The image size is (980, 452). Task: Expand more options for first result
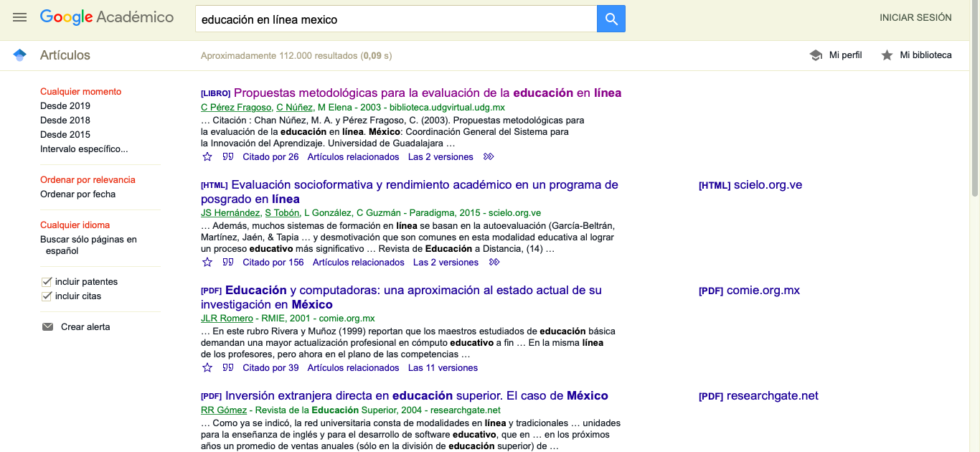point(489,157)
